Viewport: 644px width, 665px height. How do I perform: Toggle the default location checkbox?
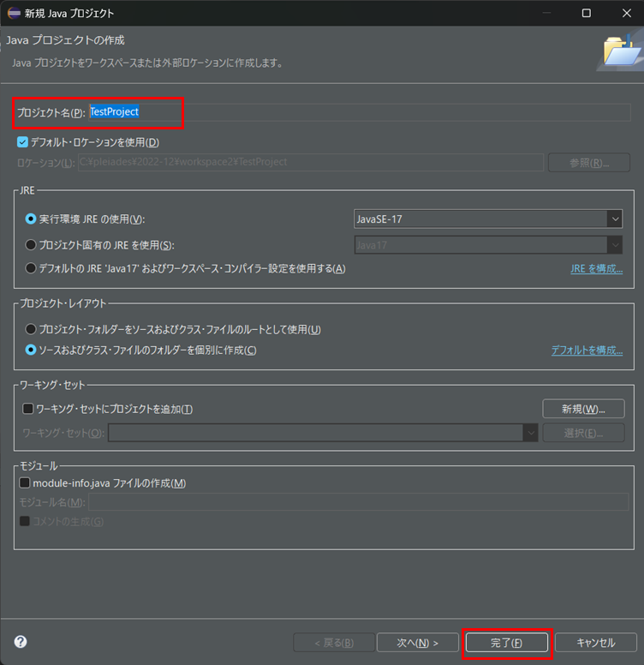[x=23, y=142]
